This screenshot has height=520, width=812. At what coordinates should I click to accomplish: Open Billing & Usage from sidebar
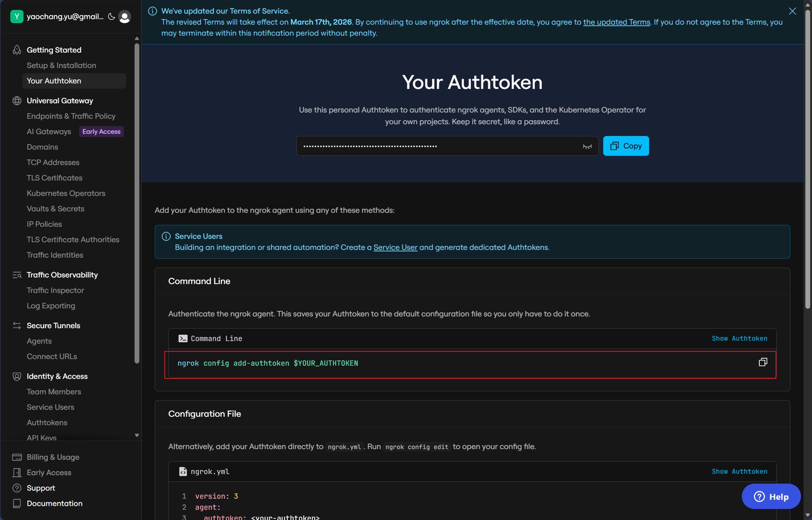point(53,457)
